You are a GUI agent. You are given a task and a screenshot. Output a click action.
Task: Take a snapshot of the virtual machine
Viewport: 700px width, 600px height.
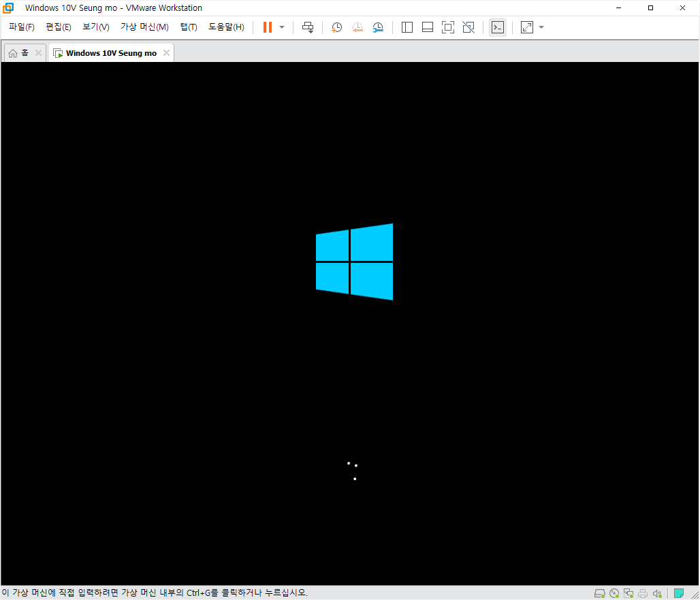[336, 27]
